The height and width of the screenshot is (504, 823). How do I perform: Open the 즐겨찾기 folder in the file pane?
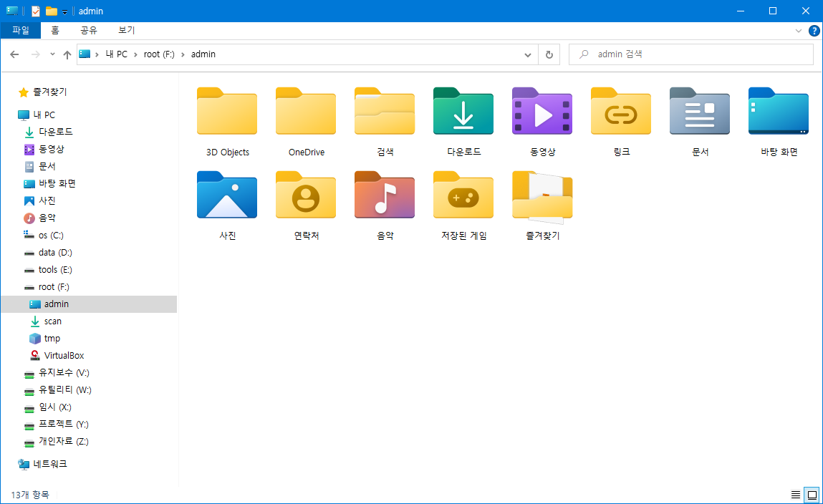click(x=542, y=197)
